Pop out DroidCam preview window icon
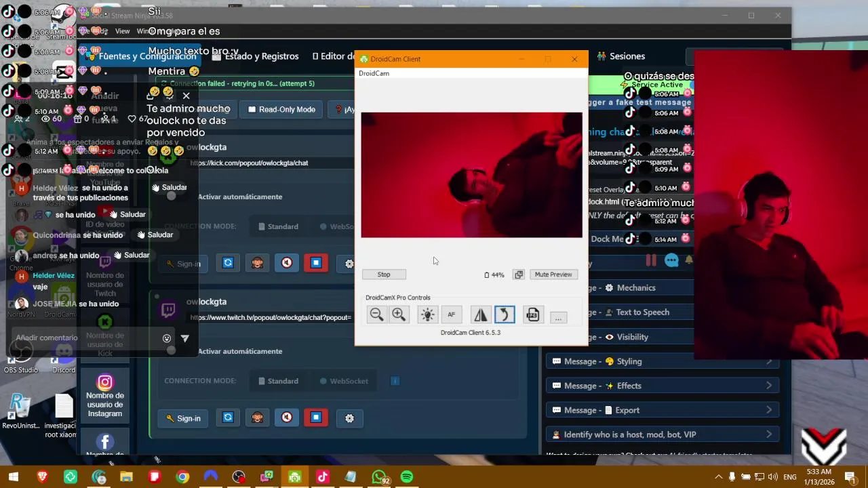The width and height of the screenshot is (868, 488). (x=519, y=274)
